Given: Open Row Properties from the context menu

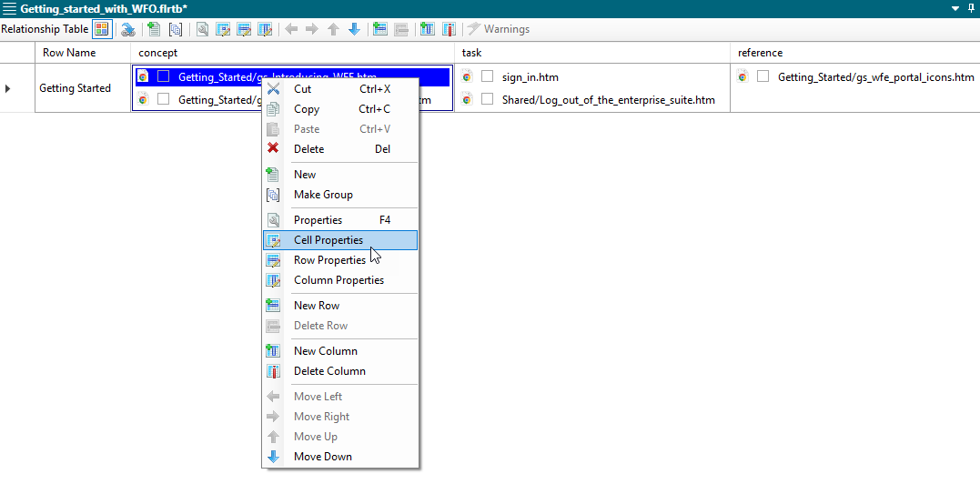Looking at the screenshot, I should click(340, 260).
